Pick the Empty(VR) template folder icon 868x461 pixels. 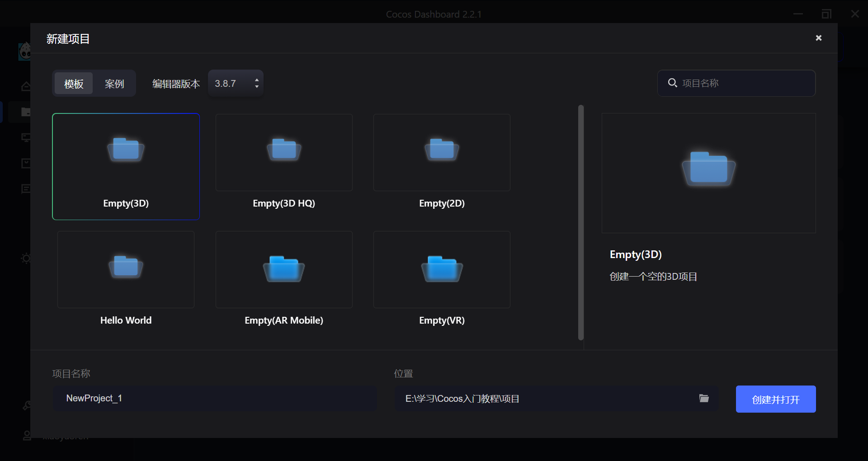(442, 269)
